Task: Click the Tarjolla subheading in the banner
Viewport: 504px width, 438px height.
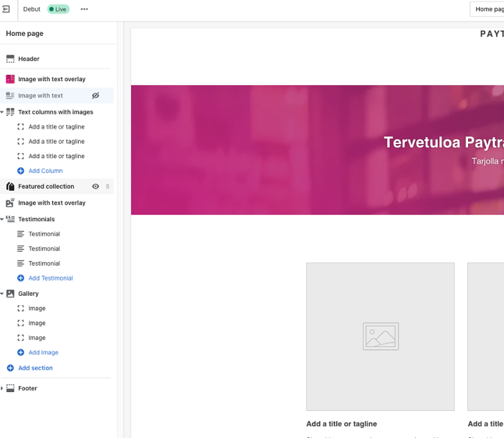Action: 488,161
